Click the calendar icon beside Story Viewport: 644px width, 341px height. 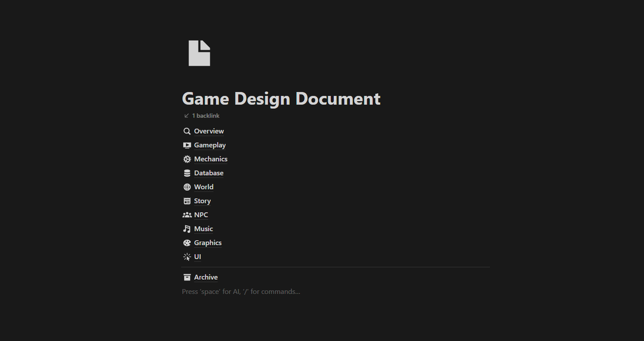[x=187, y=201]
